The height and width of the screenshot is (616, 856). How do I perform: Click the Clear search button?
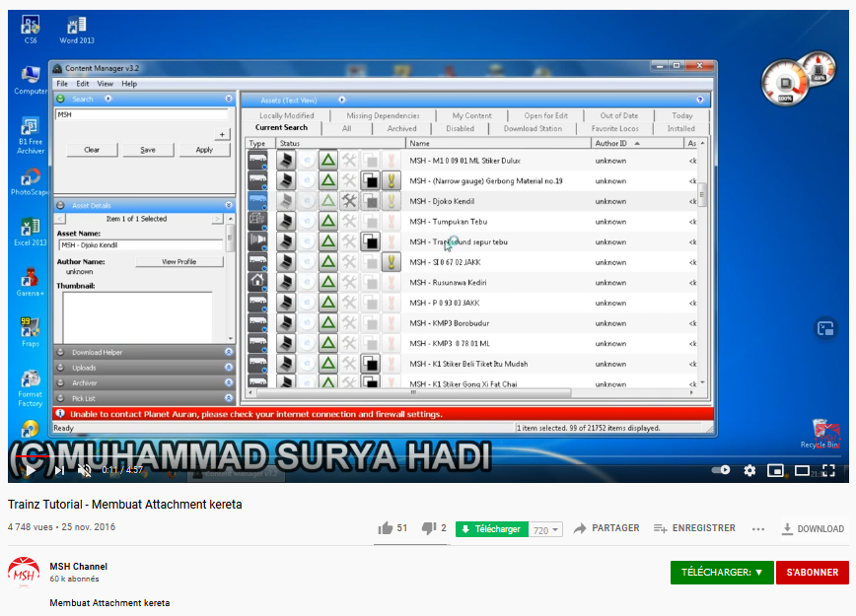click(92, 150)
